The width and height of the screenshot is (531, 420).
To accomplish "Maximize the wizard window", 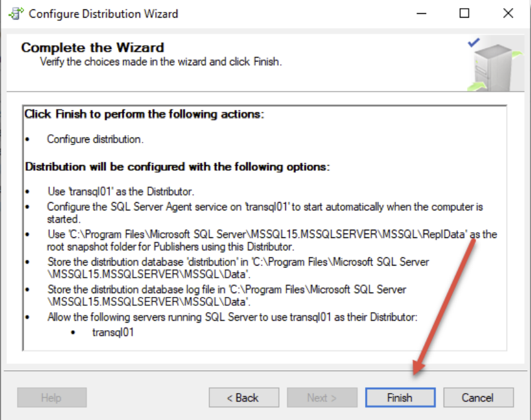I will point(464,14).
